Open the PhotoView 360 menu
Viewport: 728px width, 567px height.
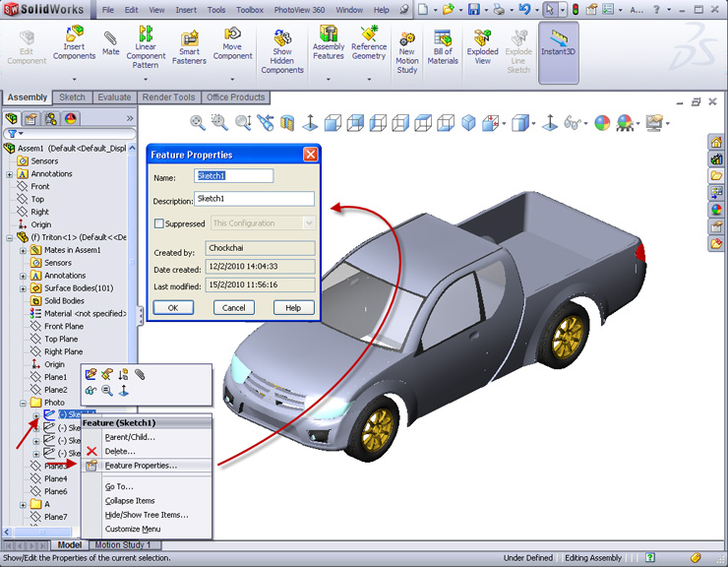point(299,10)
